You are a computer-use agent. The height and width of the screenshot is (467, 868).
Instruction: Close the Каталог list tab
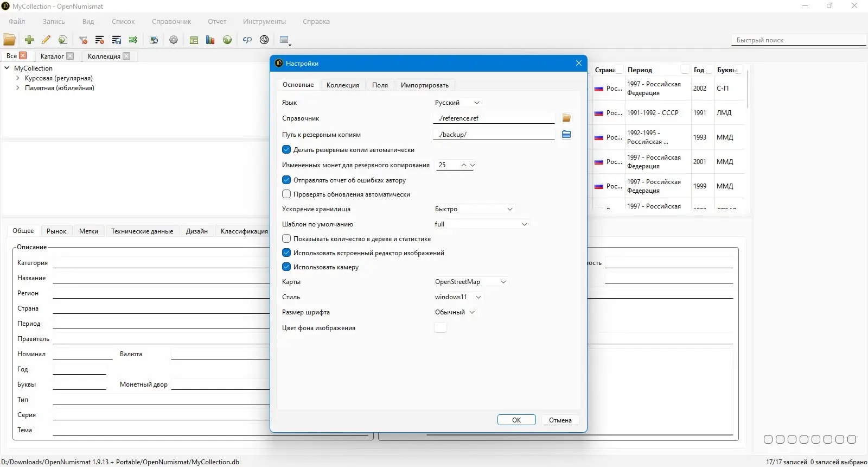click(70, 56)
